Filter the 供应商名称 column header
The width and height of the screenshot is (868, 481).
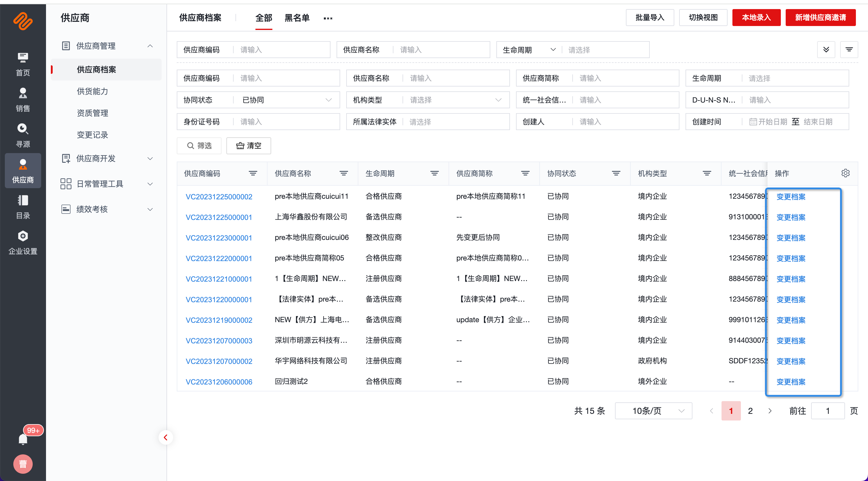coord(344,173)
